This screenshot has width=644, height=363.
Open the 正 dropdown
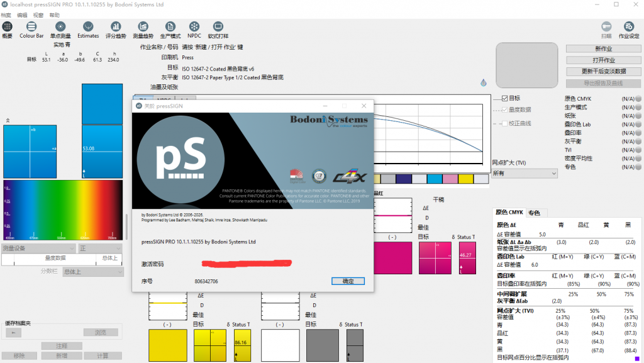pyautogui.click(x=100, y=249)
